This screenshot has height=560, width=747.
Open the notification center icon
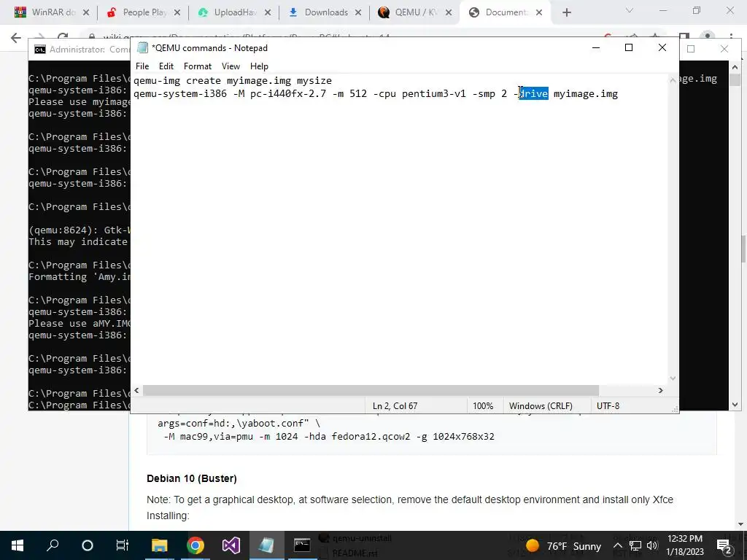coord(724,545)
